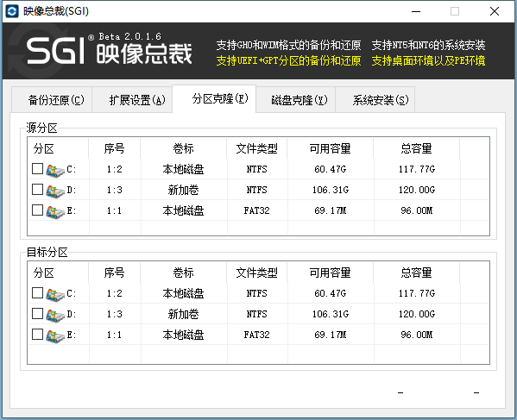Screen dimensions: 517x420
Task: Click the C: drive icon in source partitions
Action: point(55,170)
